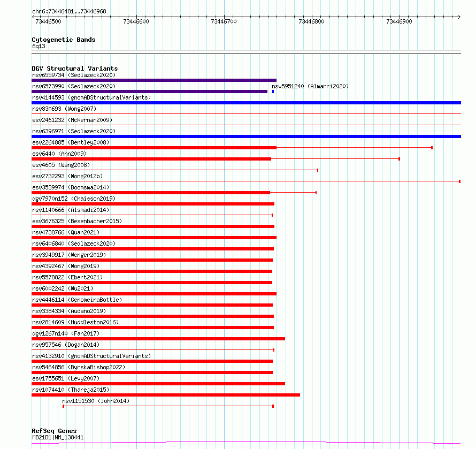476x449 pixels.
Task: Click ruler position 73446800
Action: tap(311, 21)
